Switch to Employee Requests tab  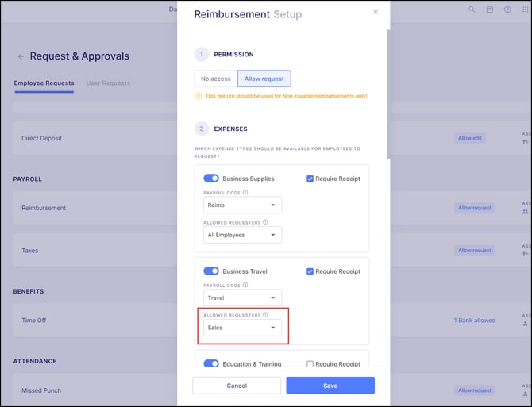(x=44, y=83)
